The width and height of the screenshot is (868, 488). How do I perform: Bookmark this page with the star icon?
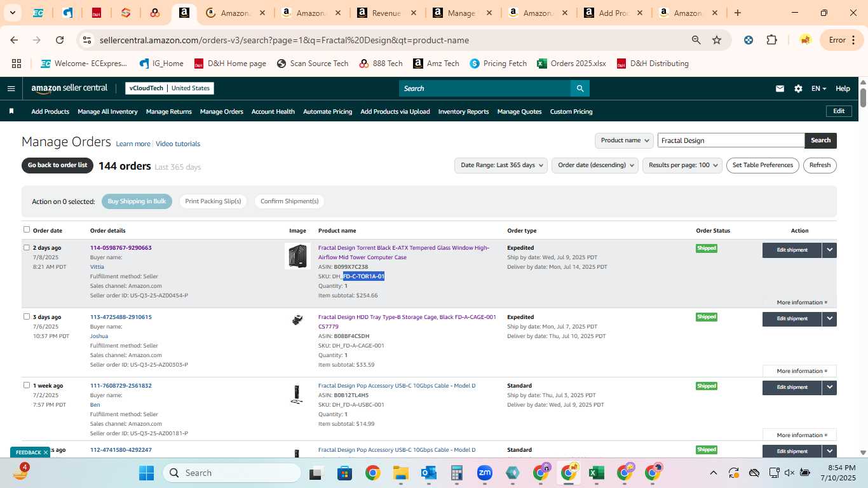pos(717,40)
